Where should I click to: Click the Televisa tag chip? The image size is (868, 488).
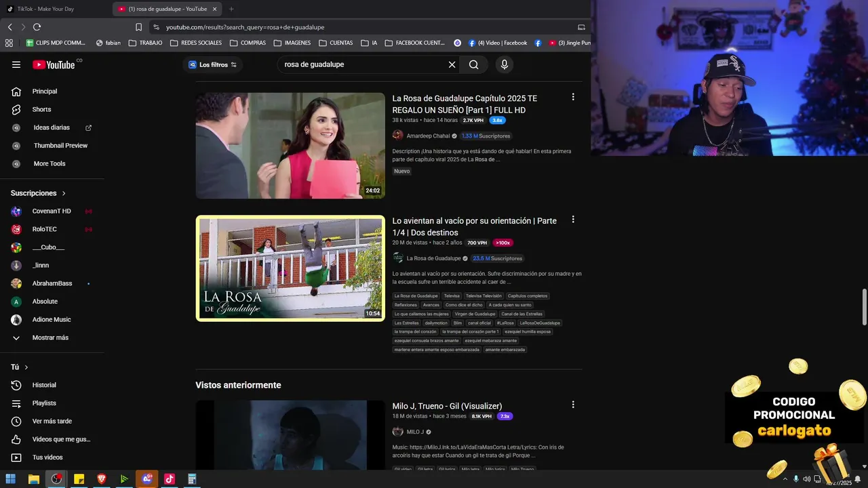tap(452, 296)
